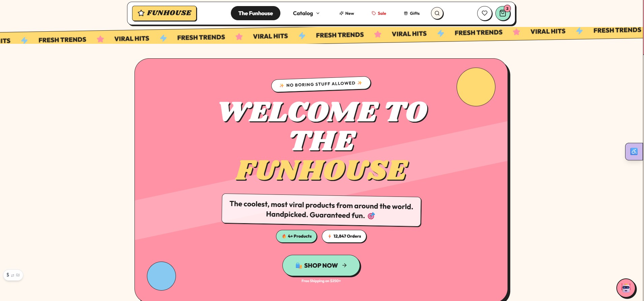Click the New sparkle icon
This screenshot has width=644, height=301.
tap(341, 13)
